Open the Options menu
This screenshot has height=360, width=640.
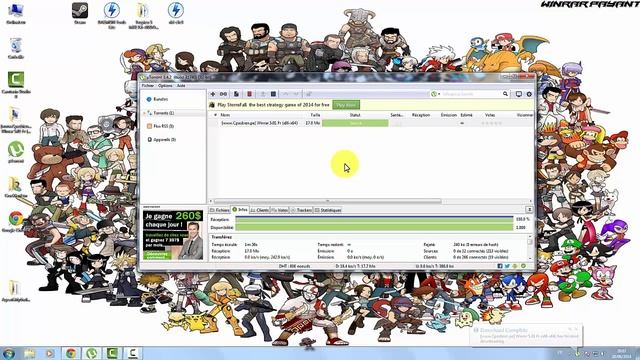click(165, 86)
